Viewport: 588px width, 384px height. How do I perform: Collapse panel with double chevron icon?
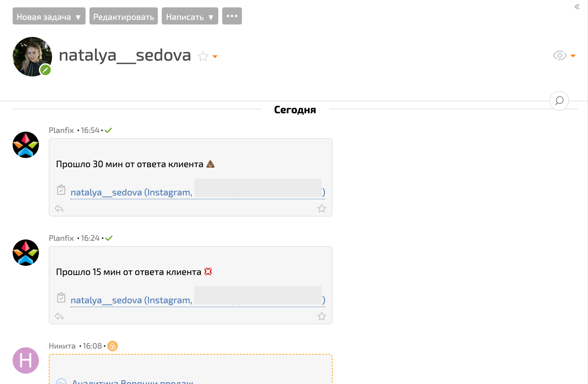[x=577, y=7]
